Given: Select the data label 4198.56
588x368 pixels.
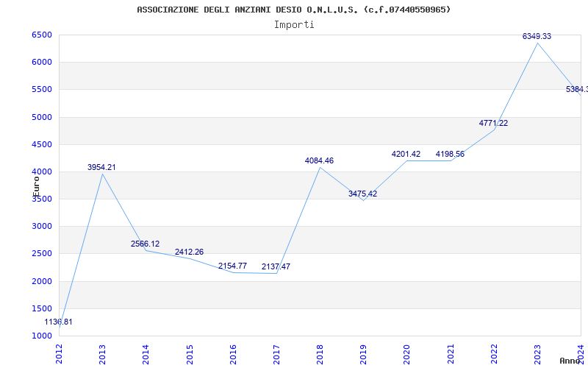Looking at the screenshot, I should coord(450,154).
